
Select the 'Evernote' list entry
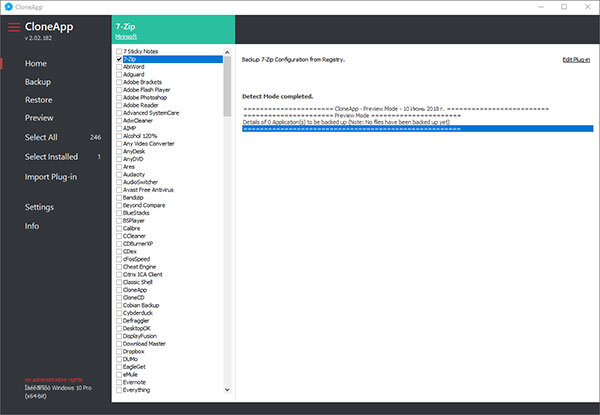point(134,382)
